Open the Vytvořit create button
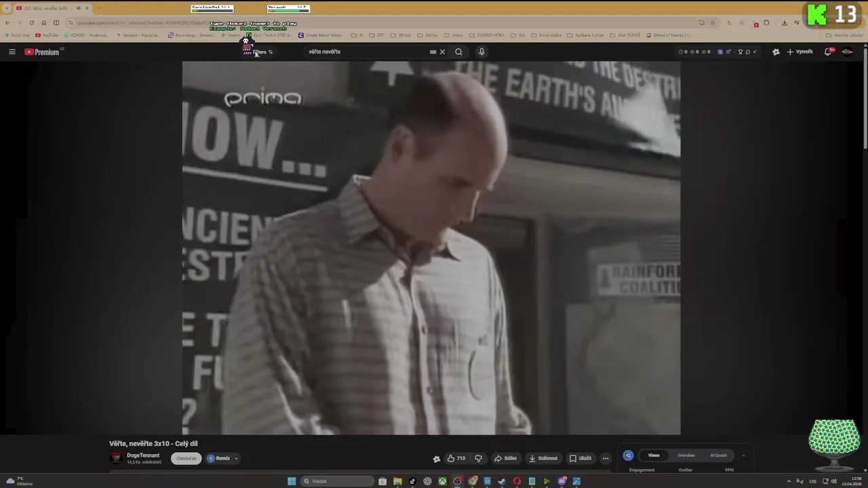Image resolution: width=868 pixels, height=488 pixels. [x=800, y=52]
